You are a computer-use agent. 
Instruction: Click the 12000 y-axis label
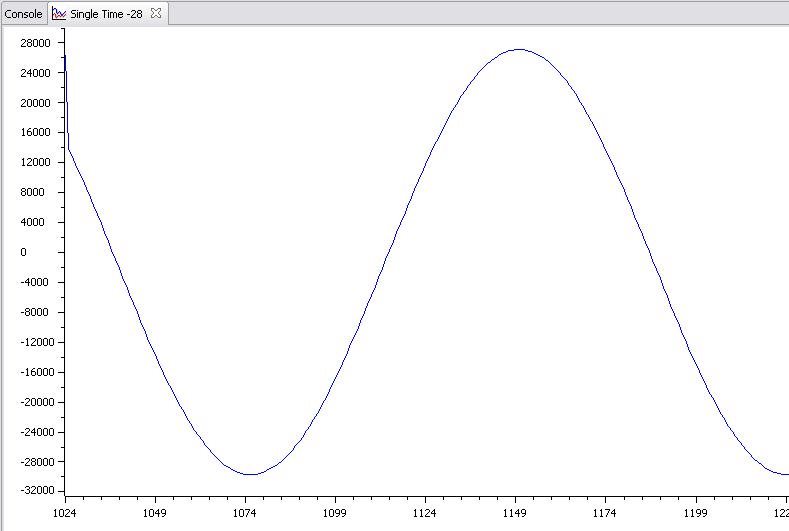coord(35,162)
